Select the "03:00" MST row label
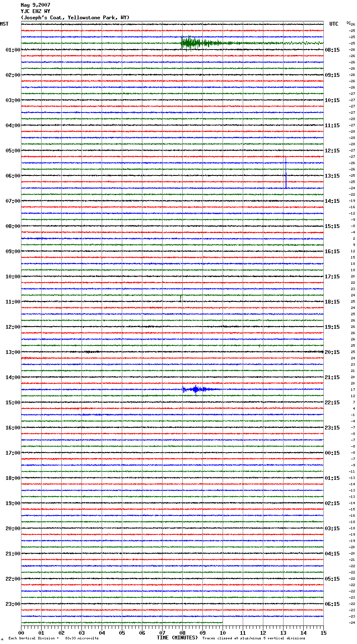 (x=13, y=100)
